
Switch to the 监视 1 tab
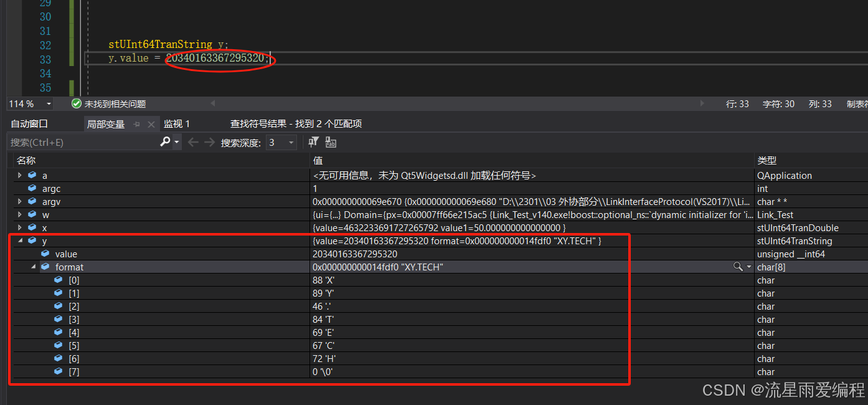click(x=177, y=124)
